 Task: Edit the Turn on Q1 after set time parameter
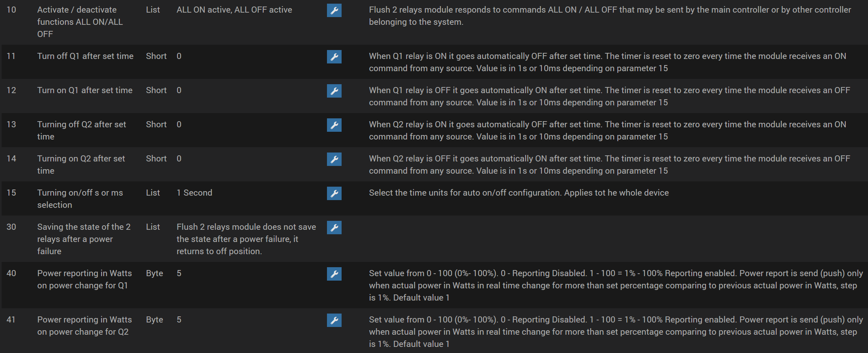334,91
